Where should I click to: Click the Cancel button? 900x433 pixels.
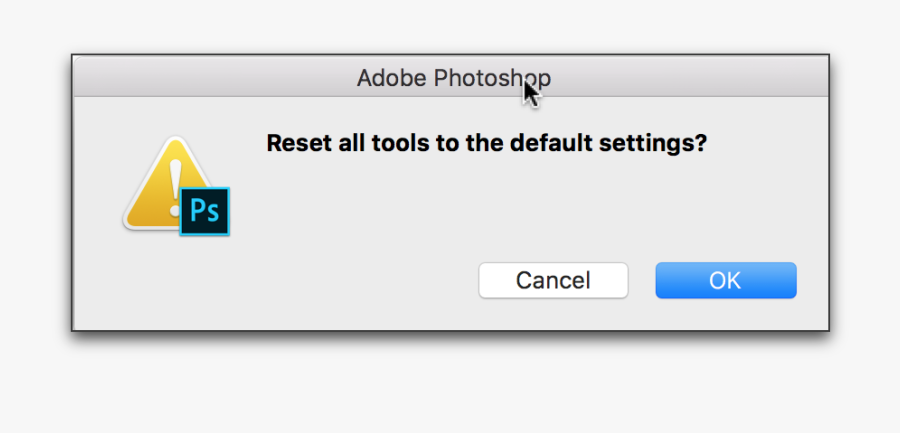click(x=553, y=280)
